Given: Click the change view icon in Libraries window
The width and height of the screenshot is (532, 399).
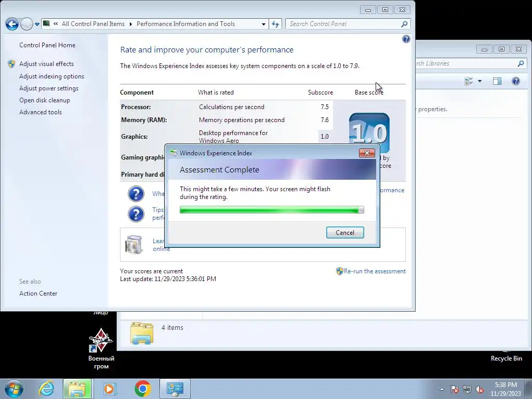Looking at the screenshot, I should (x=469, y=81).
